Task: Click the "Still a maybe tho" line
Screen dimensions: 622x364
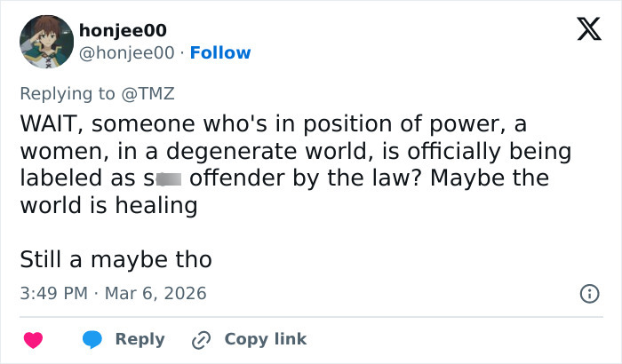Action: pyautogui.click(x=116, y=259)
